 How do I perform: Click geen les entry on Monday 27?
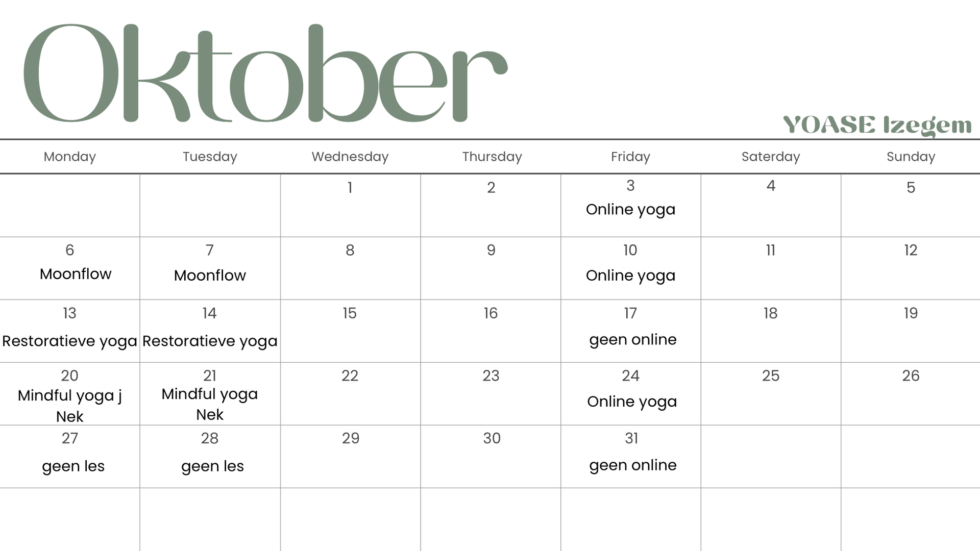[73, 466]
